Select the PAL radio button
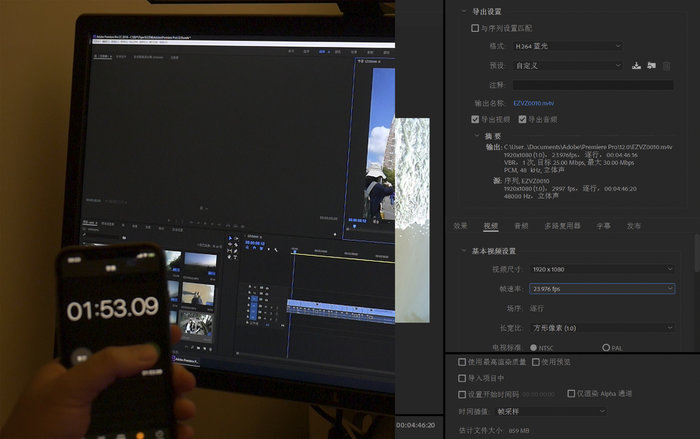 606,347
